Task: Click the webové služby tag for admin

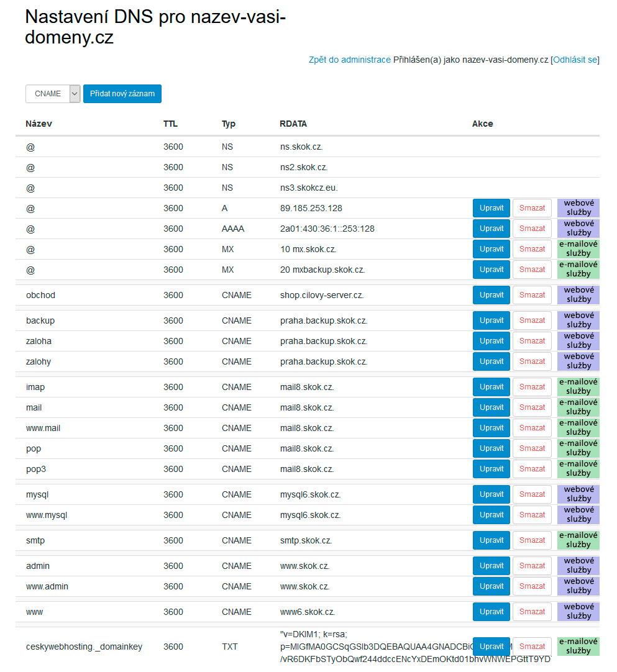Action: [x=578, y=566]
